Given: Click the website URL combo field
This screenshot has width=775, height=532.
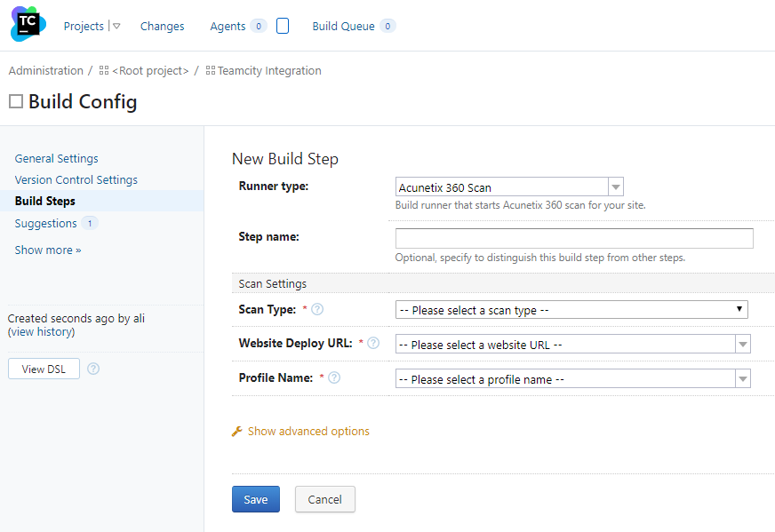Looking at the screenshot, I should [x=565, y=345].
